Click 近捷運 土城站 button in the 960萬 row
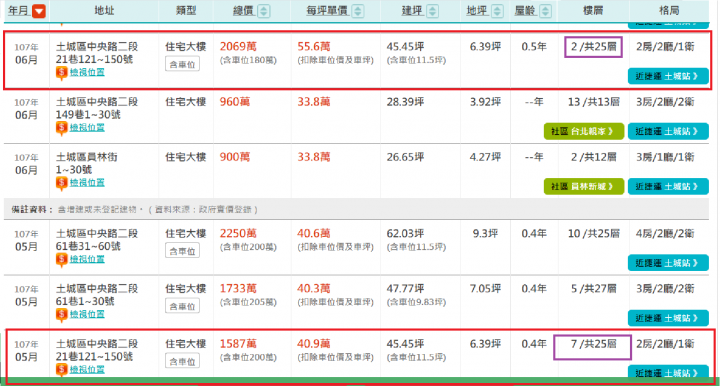 point(668,131)
